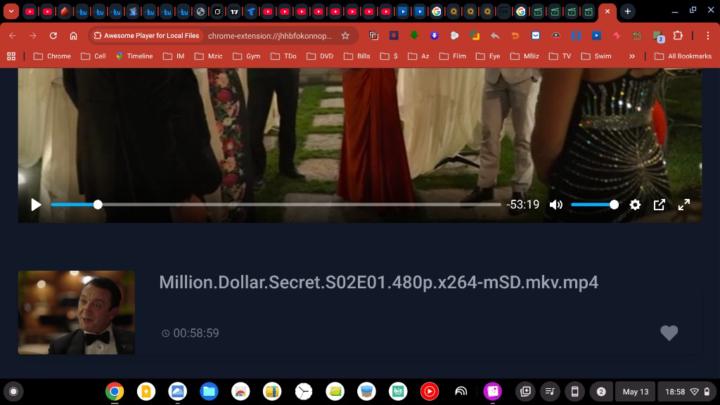
Task: Open a new tab with plus button
Action: (x=628, y=11)
